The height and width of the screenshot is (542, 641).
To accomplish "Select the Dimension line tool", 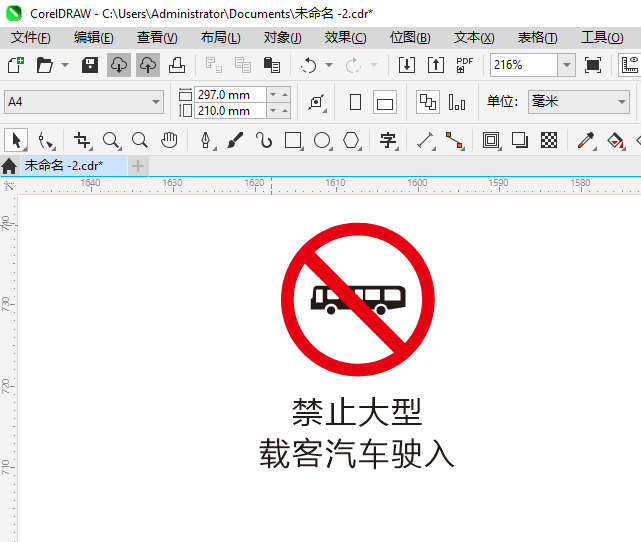I will pyautogui.click(x=426, y=140).
